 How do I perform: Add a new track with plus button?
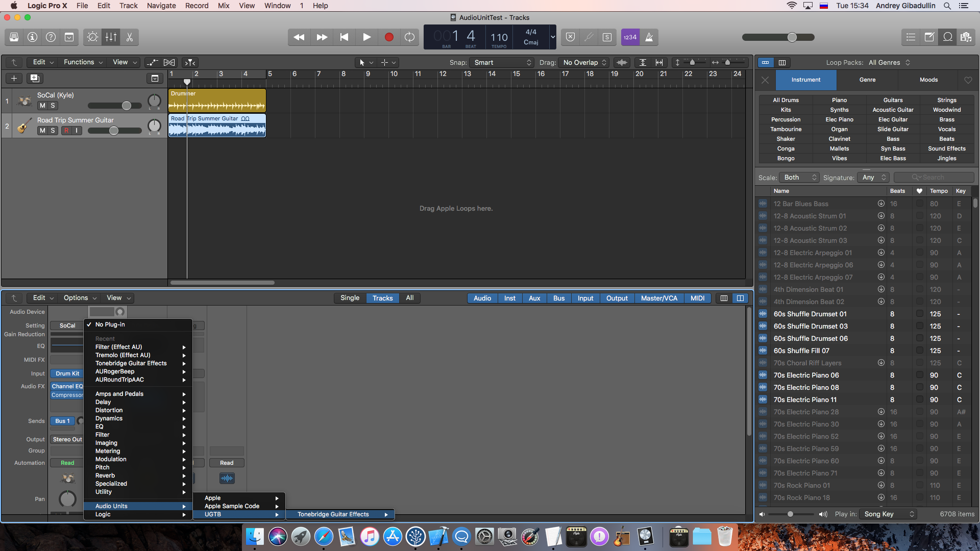point(14,78)
